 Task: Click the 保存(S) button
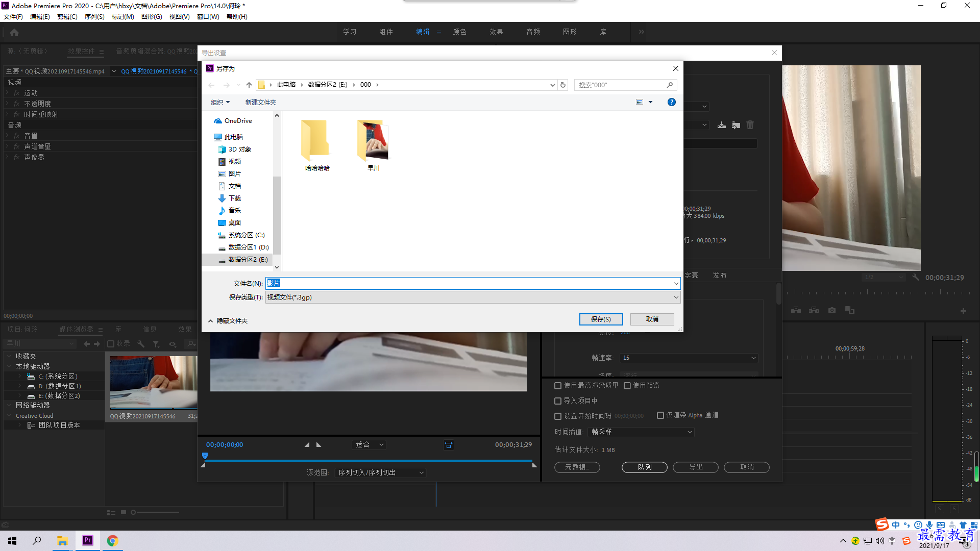click(x=601, y=319)
